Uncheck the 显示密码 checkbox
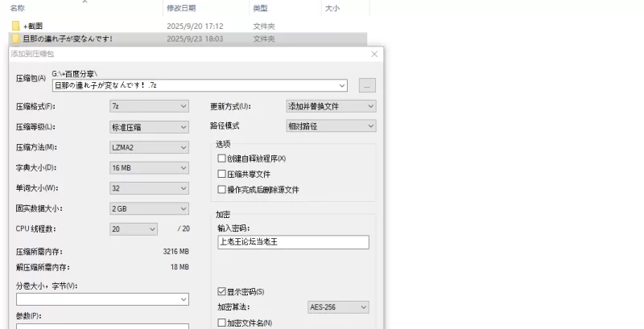The height and width of the screenshot is (329, 644). [222, 292]
